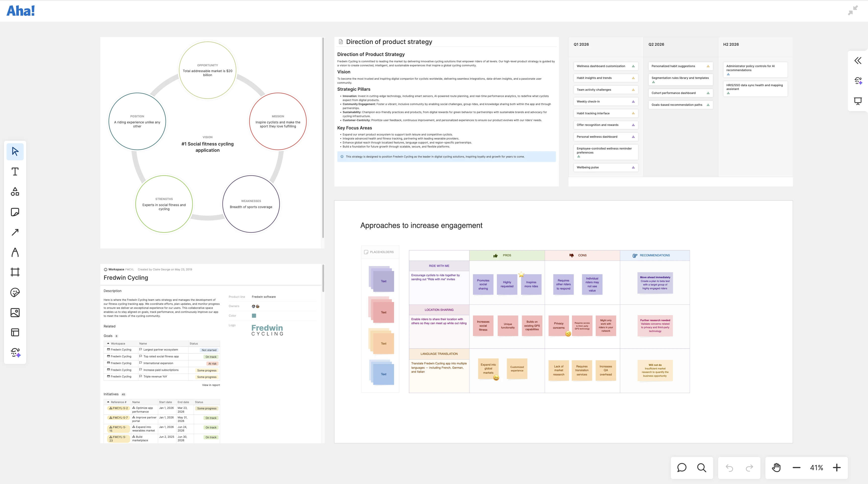
Task: Select the Insert image tool
Action: (15, 313)
